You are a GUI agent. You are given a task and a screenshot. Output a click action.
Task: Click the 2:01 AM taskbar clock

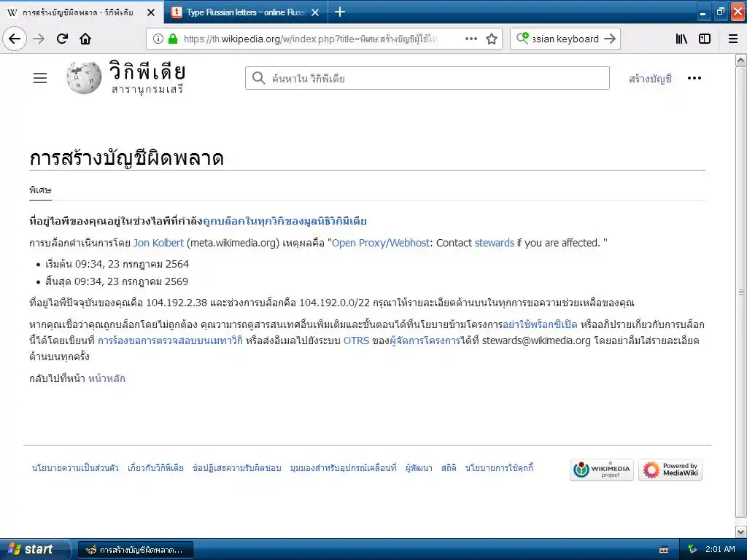coord(720,549)
